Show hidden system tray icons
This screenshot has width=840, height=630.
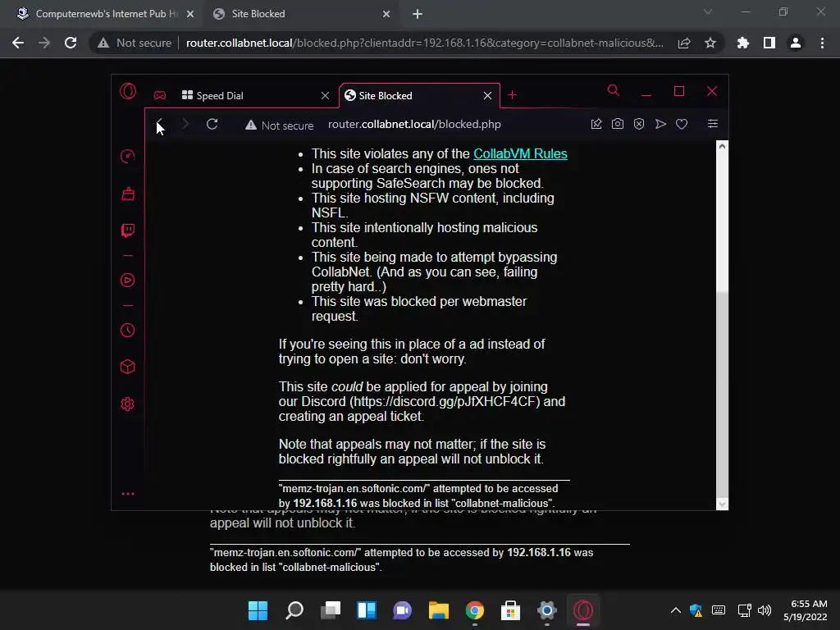tap(676, 610)
